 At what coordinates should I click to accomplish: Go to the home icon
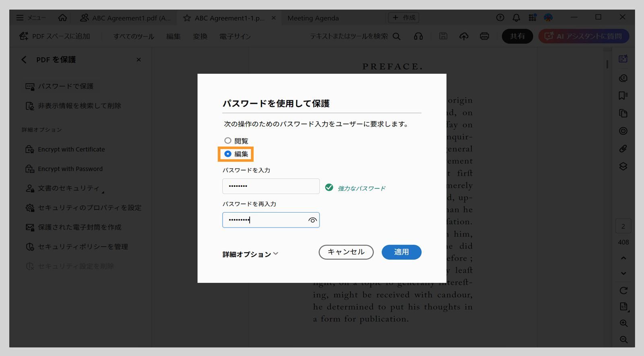click(x=62, y=18)
